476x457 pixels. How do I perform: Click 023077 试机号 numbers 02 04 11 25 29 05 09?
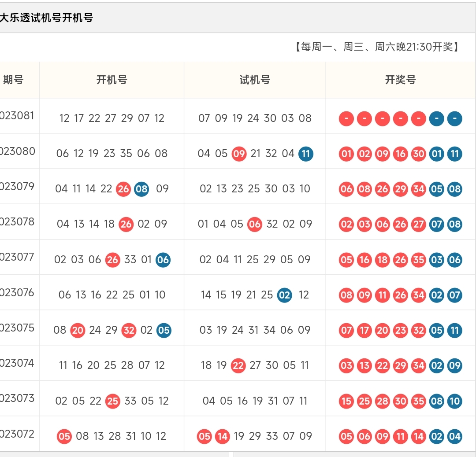[255, 260]
